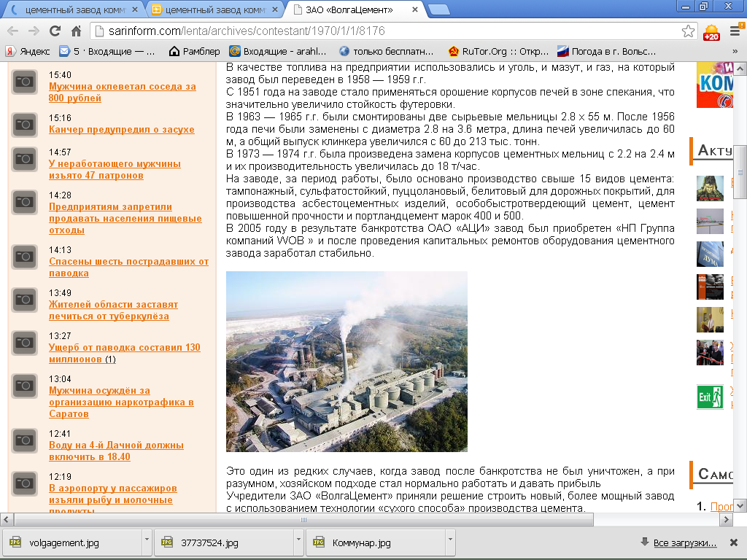Expand options arrow for volgagement.jpg download
The width and height of the screenshot is (747, 560).
tap(147, 542)
